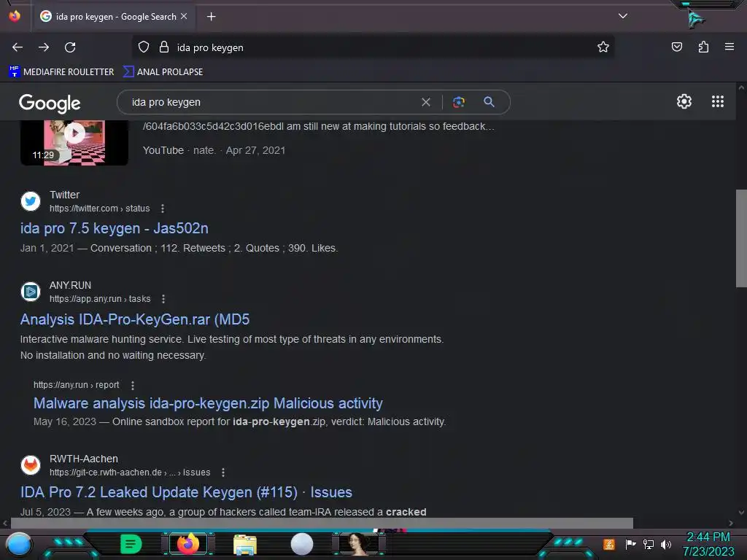Go back with the browser back arrow

click(18, 47)
